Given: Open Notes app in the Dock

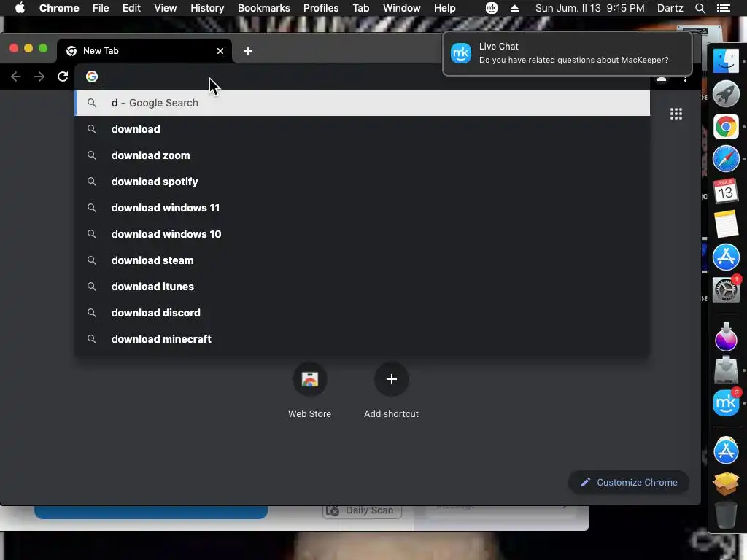Looking at the screenshot, I should tap(726, 224).
